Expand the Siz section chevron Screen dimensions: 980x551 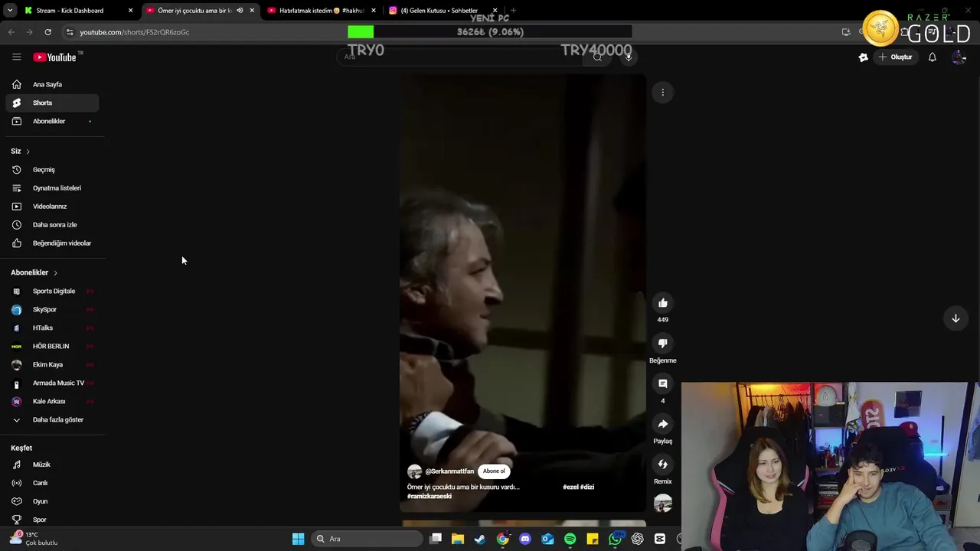click(x=28, y=152)
